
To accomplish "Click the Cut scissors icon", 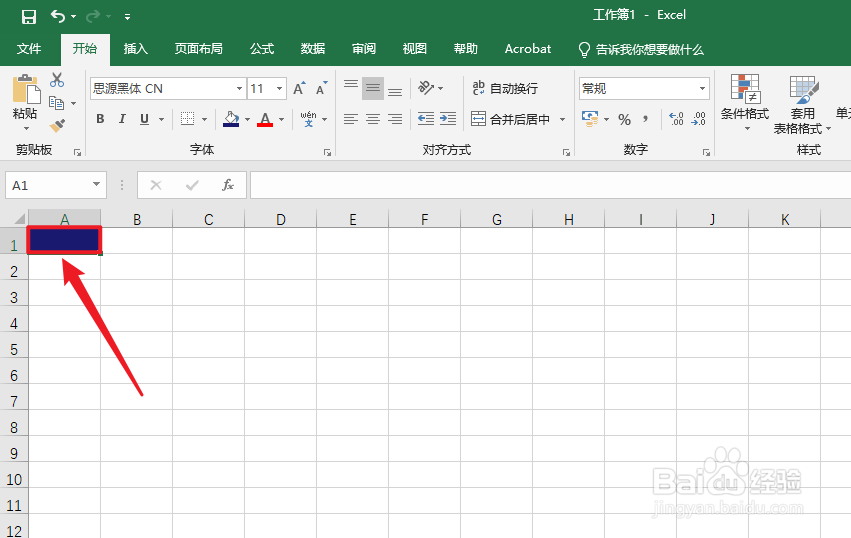I will coord(56,80).
